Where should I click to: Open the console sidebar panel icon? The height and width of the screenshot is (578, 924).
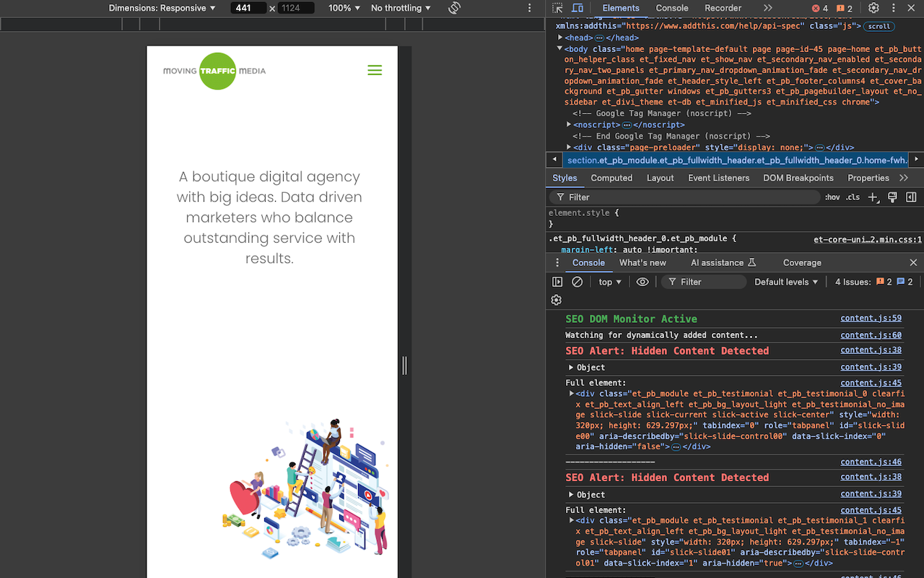click(x=557, y=282)
